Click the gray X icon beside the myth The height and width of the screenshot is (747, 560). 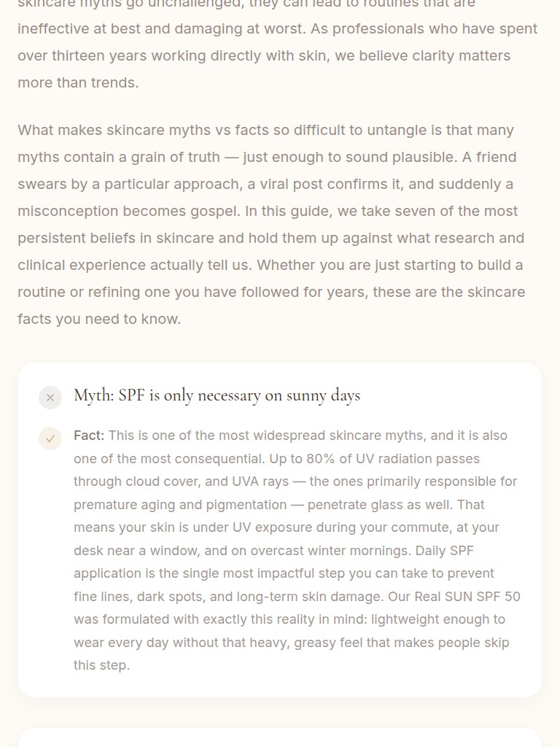(x=50, y=398)
